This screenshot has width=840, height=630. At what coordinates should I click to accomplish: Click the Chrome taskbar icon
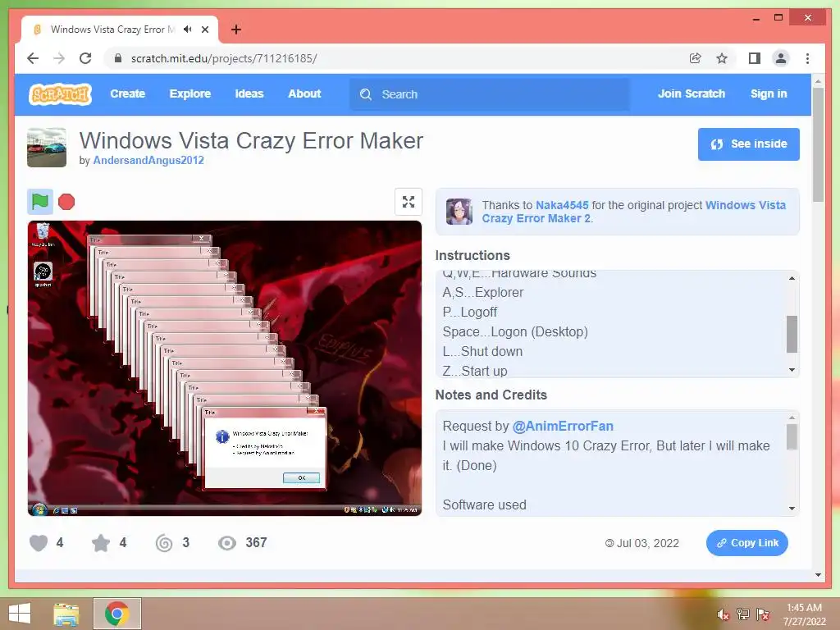116,614
